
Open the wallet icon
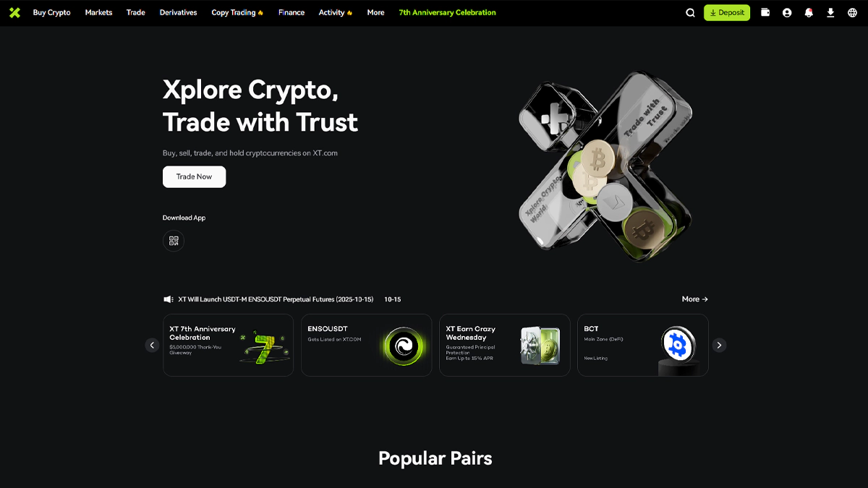[x=765, y=12]
